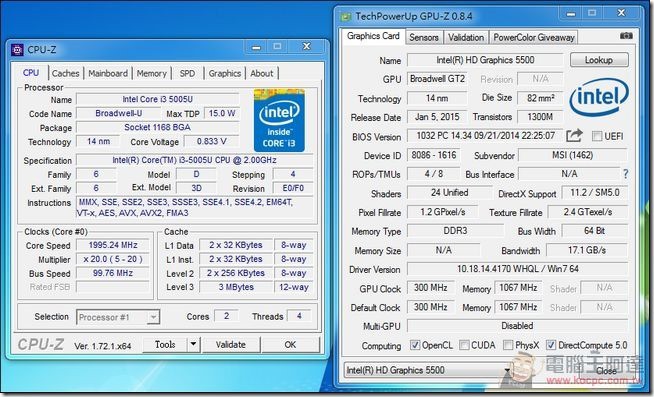
Task: Open the Tools dropdown arrow in CPU-Z
Action: coord(193,344)
